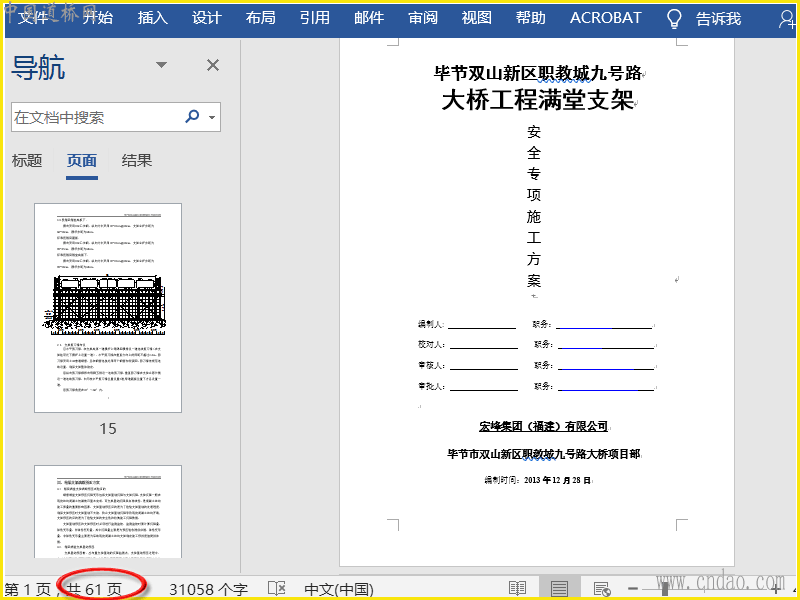The width and height of the screenshot is (800, 600).
Task: Open the 邮件 ribbon tab
Action: (x=369, y=18)
